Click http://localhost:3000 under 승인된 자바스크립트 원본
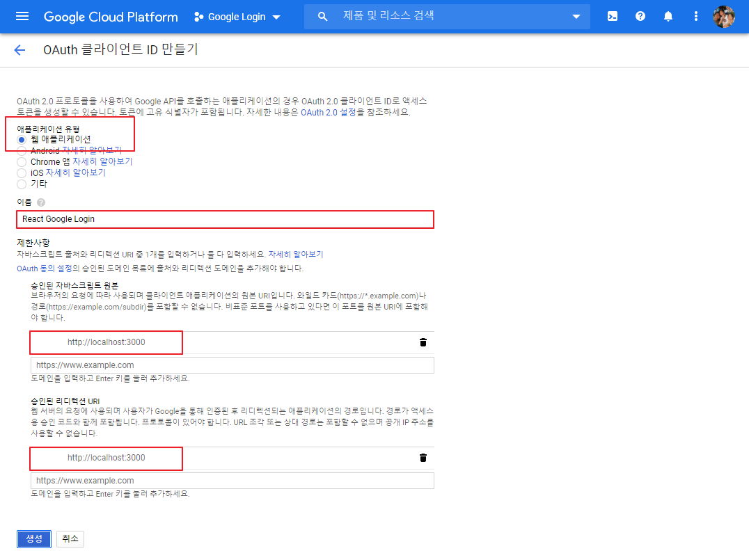The height and width of the screenshot is (560, 749). point(106,342)
